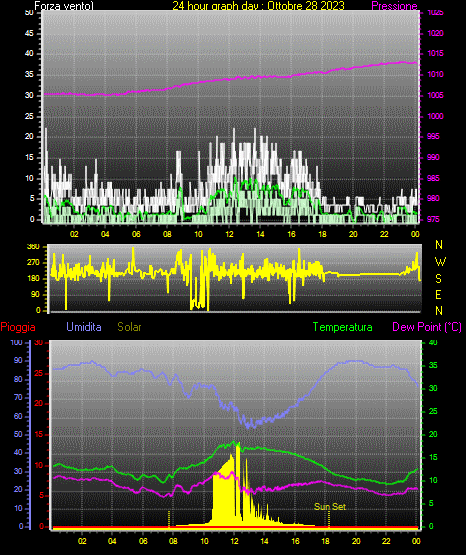The width and height of the screenshot is (466, 555).
Task: Click the '12' hour label under the wind chart
Action: tap(229, 234)
